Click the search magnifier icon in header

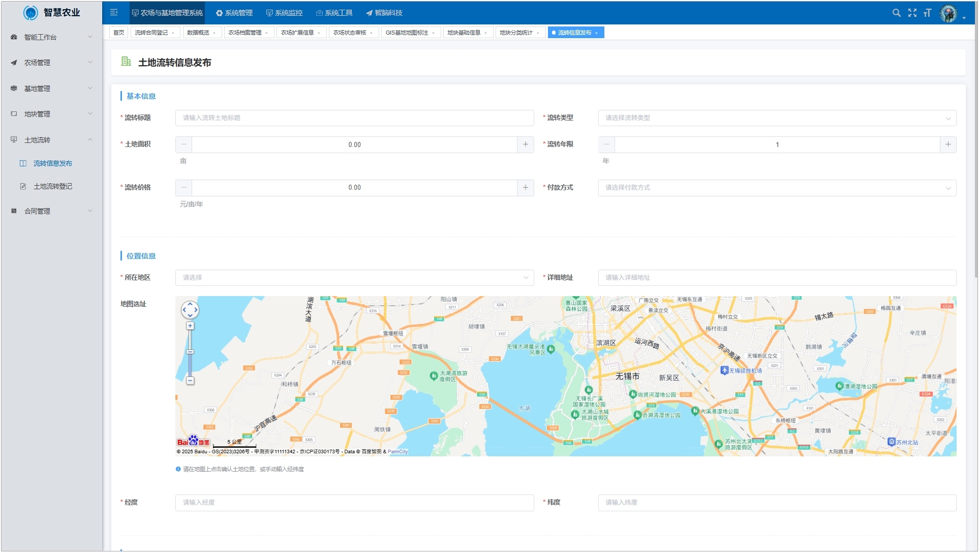(x=896, y=13)
